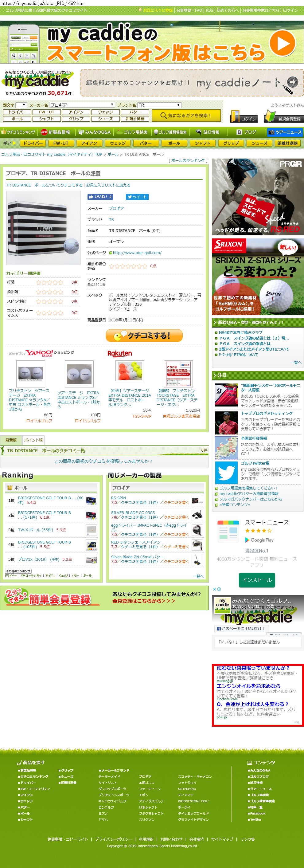
Task: Click the ad info circle icon
Action: click(x=219, y=589)
